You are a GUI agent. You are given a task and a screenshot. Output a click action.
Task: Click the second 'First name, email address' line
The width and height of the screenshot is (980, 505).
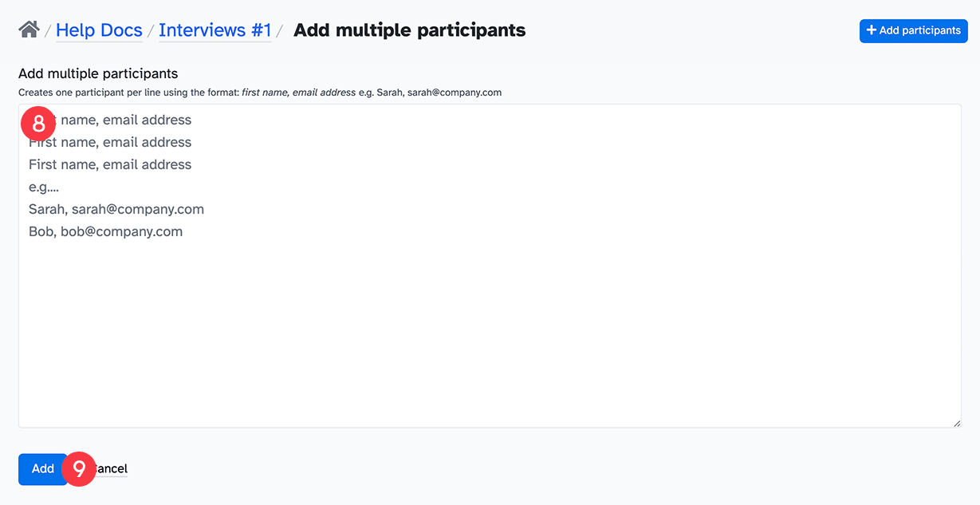pyautogui.click(x=110, y=142)
